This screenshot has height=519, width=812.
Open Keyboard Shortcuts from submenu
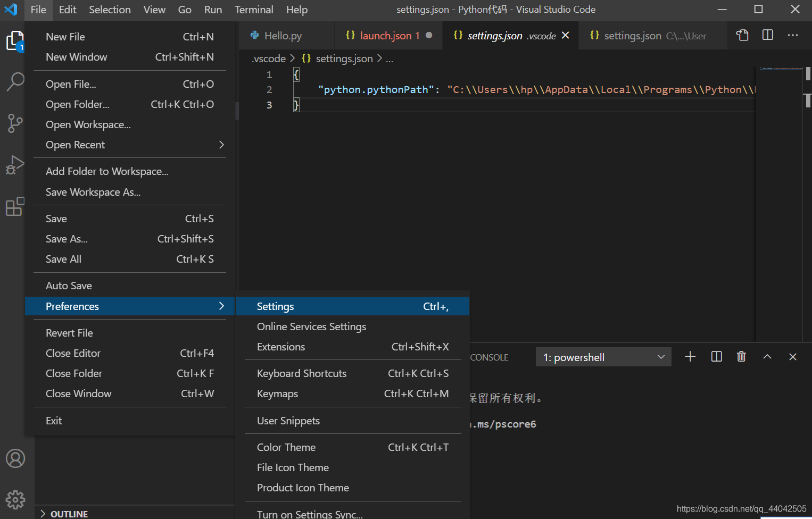pyautogui.click(x=353, y=373)
